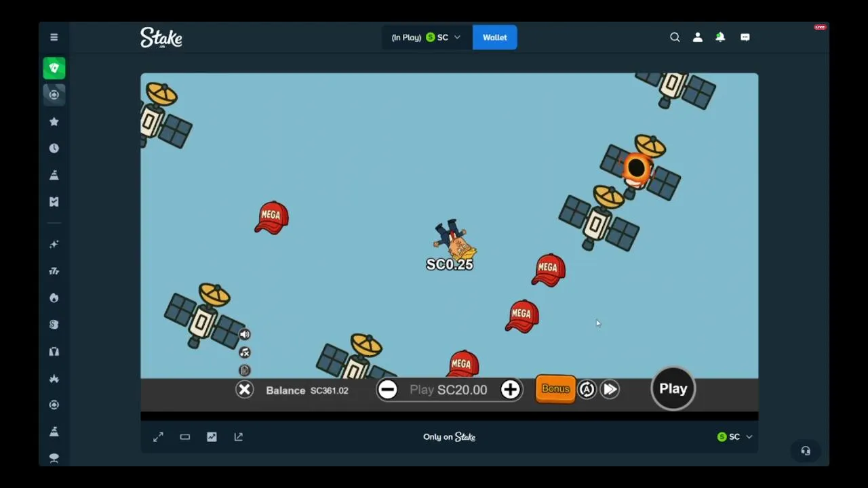This screenshot has width=868, height=488.
Task: Open the Recent clock icon in the sidebar
Action: click(x=54, y=148)
